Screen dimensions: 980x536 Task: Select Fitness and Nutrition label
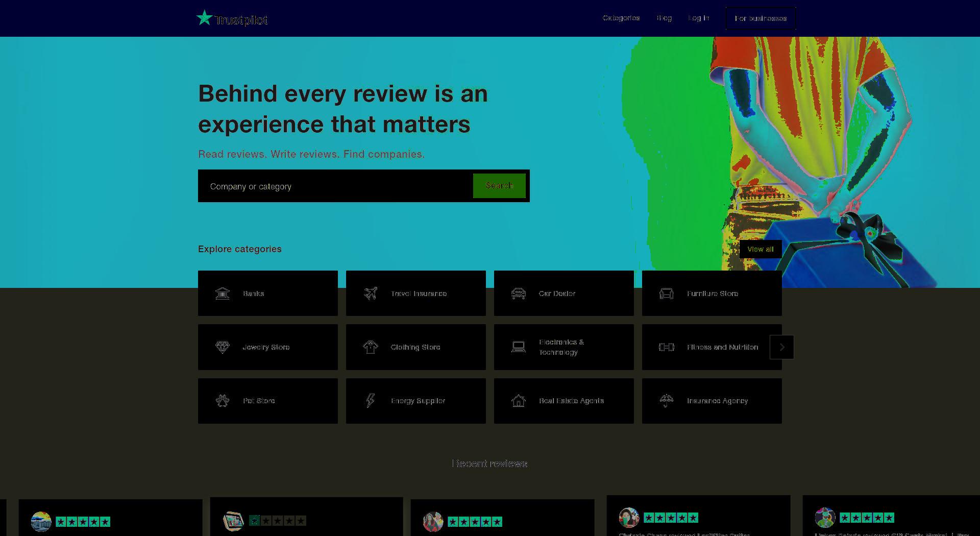click(x=723, y=347)
